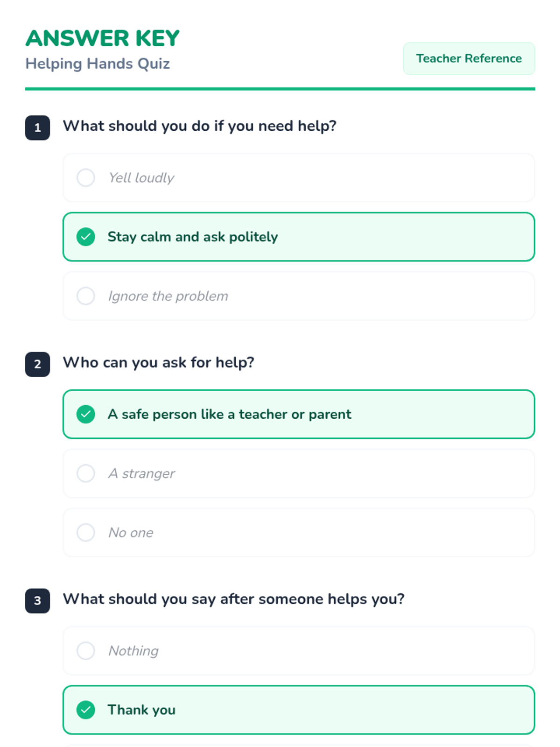Click the checkmark next to safe person answer
The width and height of the screenshot is (560, 747).
tap(86, 414)
